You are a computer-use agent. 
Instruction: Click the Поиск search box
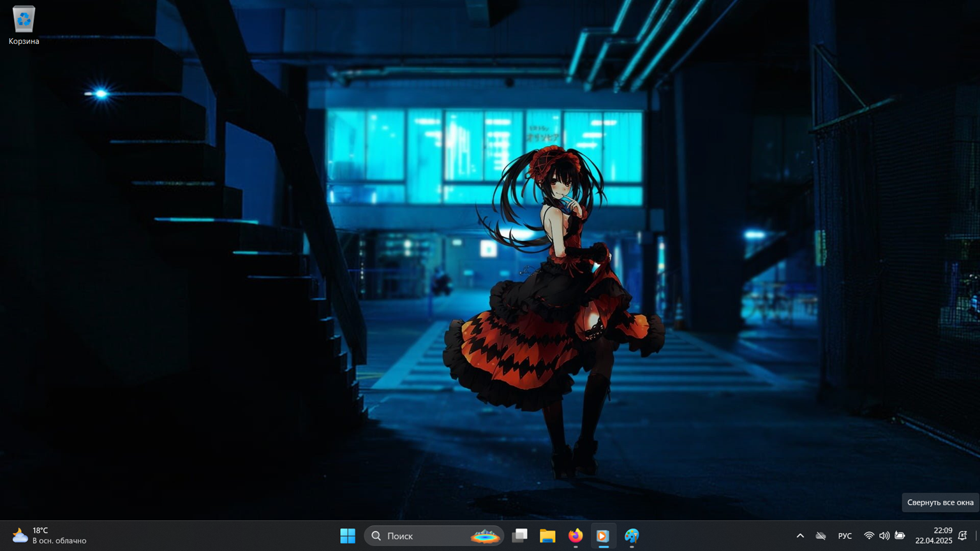click(434, 536)
